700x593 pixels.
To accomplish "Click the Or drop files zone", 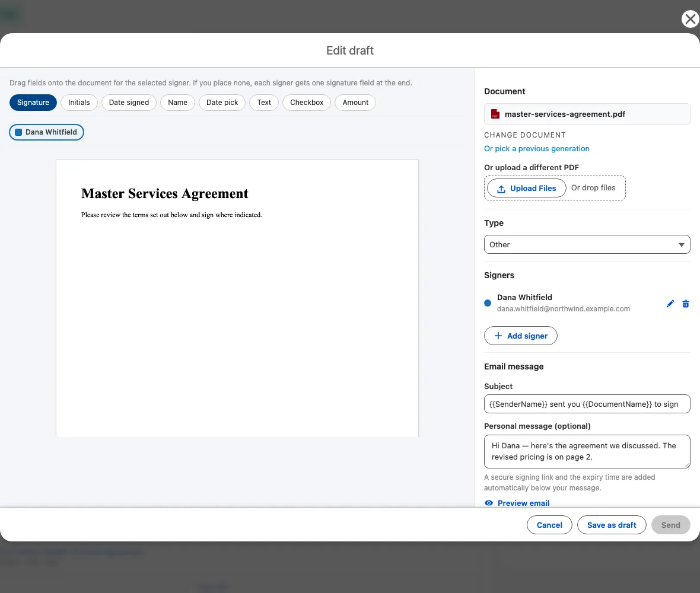I will [593, 188].
